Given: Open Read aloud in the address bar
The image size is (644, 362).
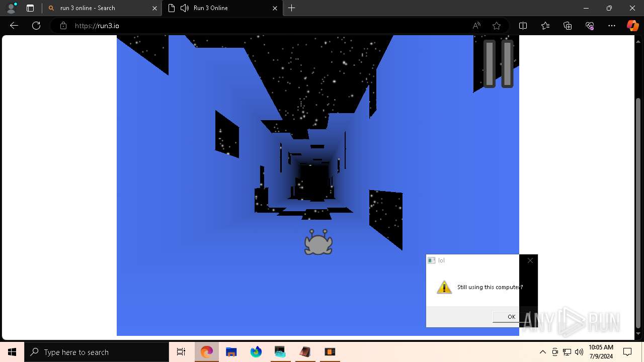Looking at the screenshot, I should (x=476, y=26).
